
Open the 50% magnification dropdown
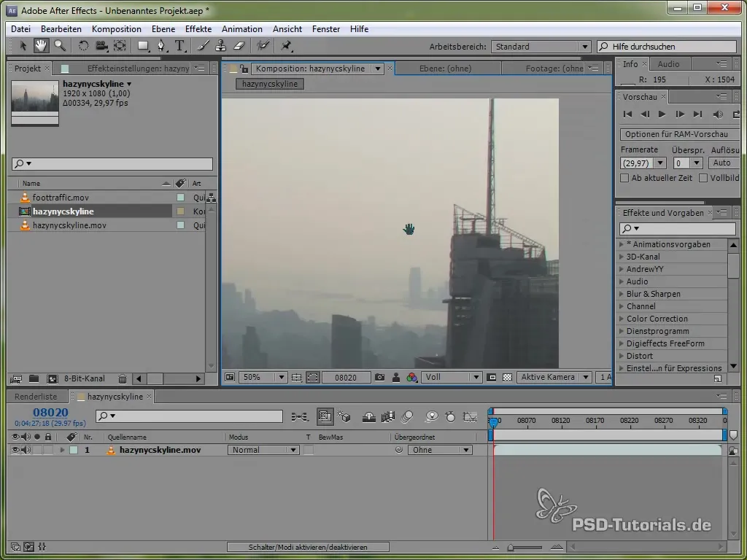262,377
